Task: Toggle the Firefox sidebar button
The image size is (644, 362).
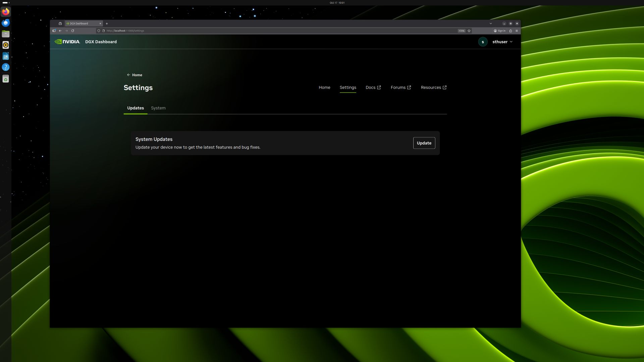Action: tap(54, 31)
